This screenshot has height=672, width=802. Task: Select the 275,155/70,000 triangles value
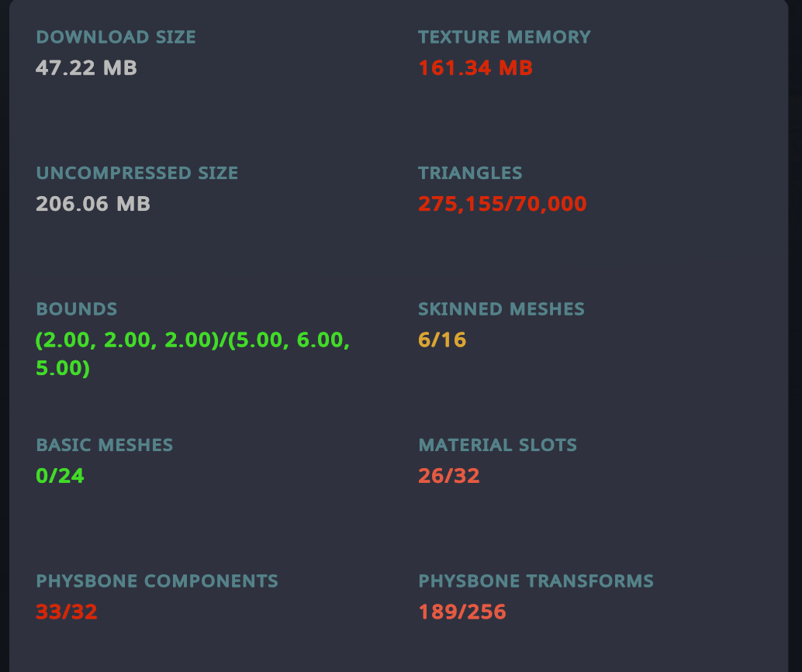pyautogui.click(x=503, y=203)
